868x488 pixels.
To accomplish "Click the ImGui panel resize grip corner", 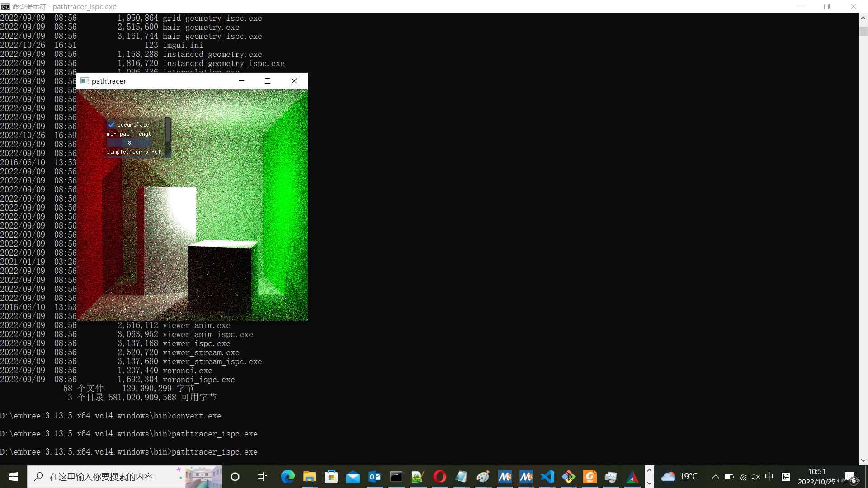I will point(169,155).
